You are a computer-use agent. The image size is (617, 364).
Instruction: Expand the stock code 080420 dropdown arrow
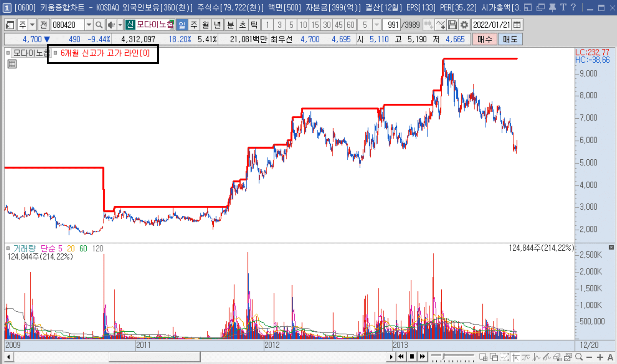tap(89, 25)
